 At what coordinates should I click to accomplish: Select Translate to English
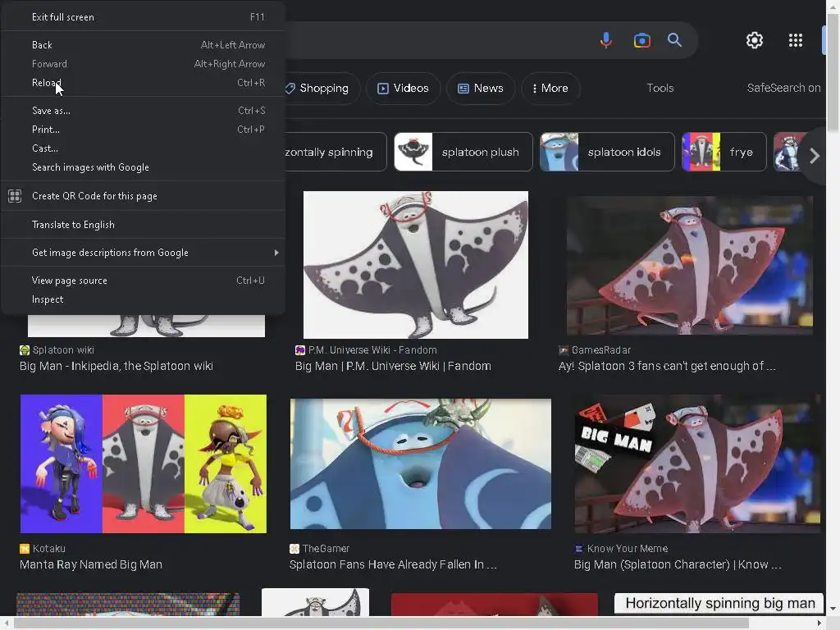(143, 225)
